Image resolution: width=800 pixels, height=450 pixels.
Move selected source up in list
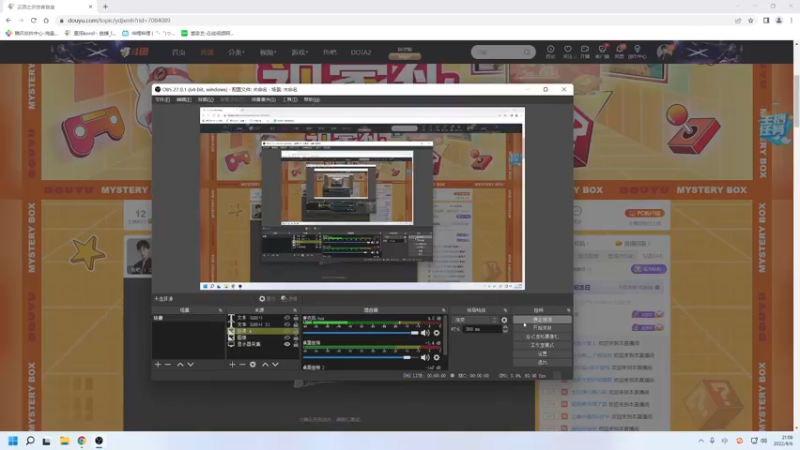(x=265, y=364)
